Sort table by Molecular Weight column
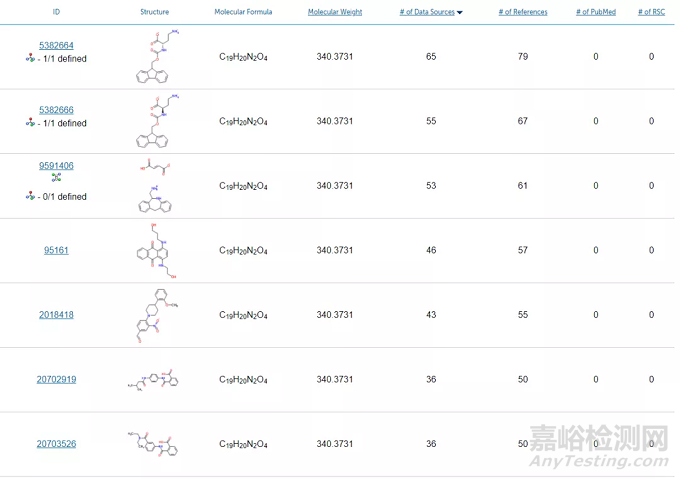This screenshot has width=680, height=479. 335,12
